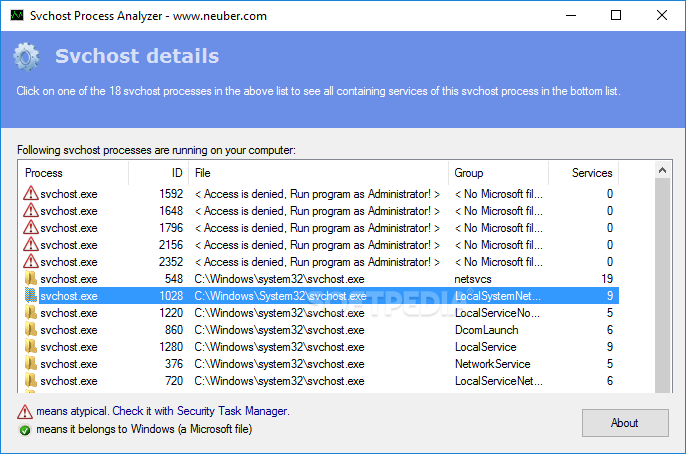Click the folder icon for process 720

31,381
